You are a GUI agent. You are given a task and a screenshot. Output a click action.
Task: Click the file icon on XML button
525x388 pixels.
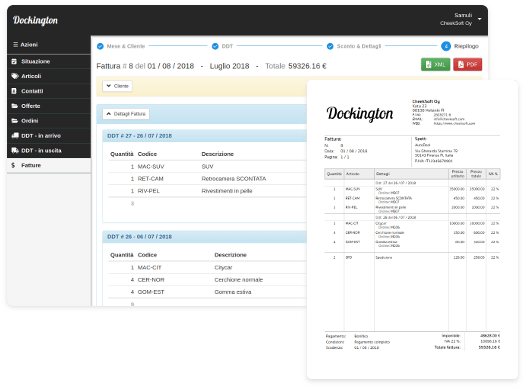click(429, 65)
